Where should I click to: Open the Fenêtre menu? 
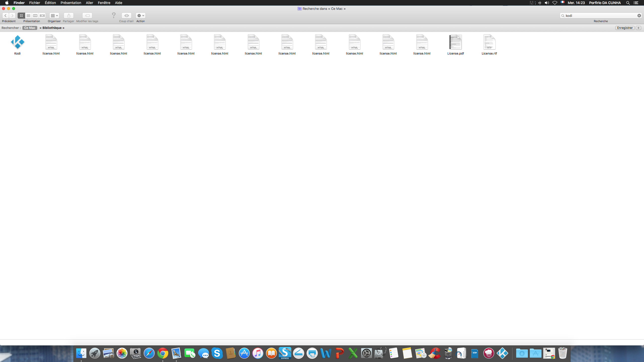tap(104, 3)
